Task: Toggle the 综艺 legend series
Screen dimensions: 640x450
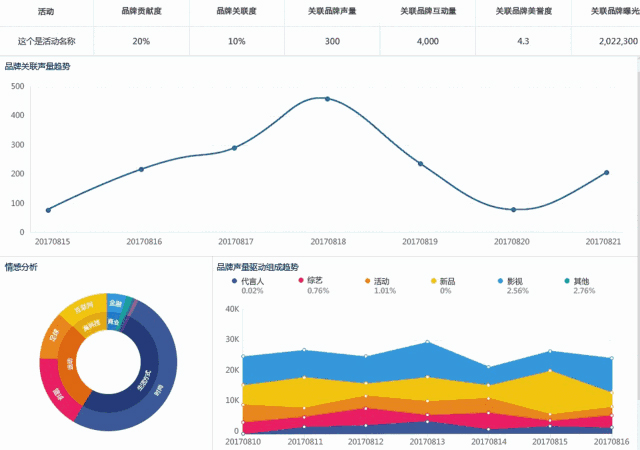Action: click(314, 281)
